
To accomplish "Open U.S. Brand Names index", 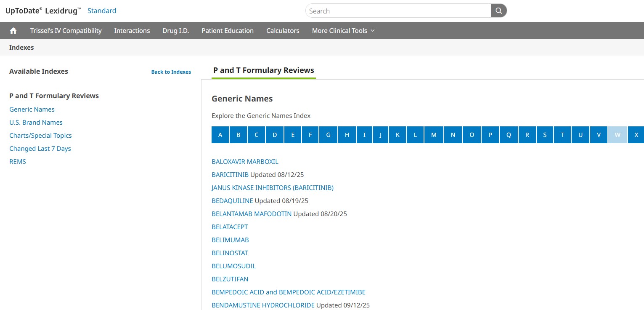I will (36, 123).
